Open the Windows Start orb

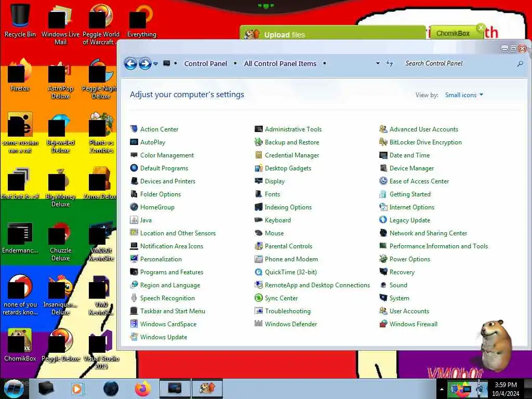tap(14, 389)
